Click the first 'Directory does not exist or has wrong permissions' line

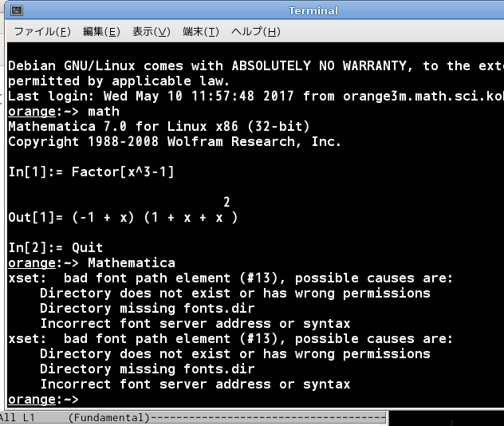click(x=235, y=294)
